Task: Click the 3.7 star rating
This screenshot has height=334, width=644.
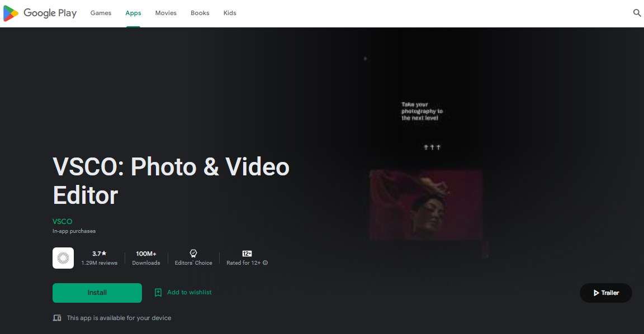Action: [100, 254]
